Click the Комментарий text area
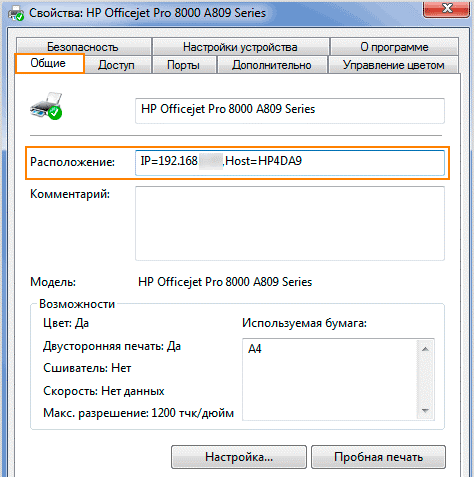The image size is (474, 477). (290, 223)
